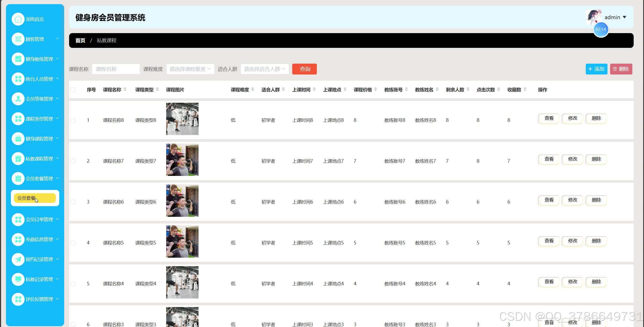Click the 私教课程管理 checklist icon
Image resolution: width=644 pixels, height=327 pixels.
point(18,159)
